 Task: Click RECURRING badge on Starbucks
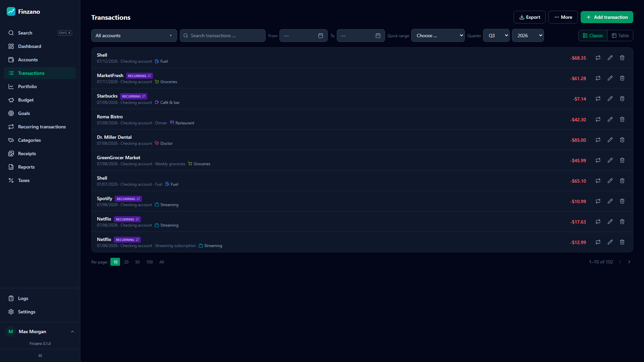tap(133, 96)
